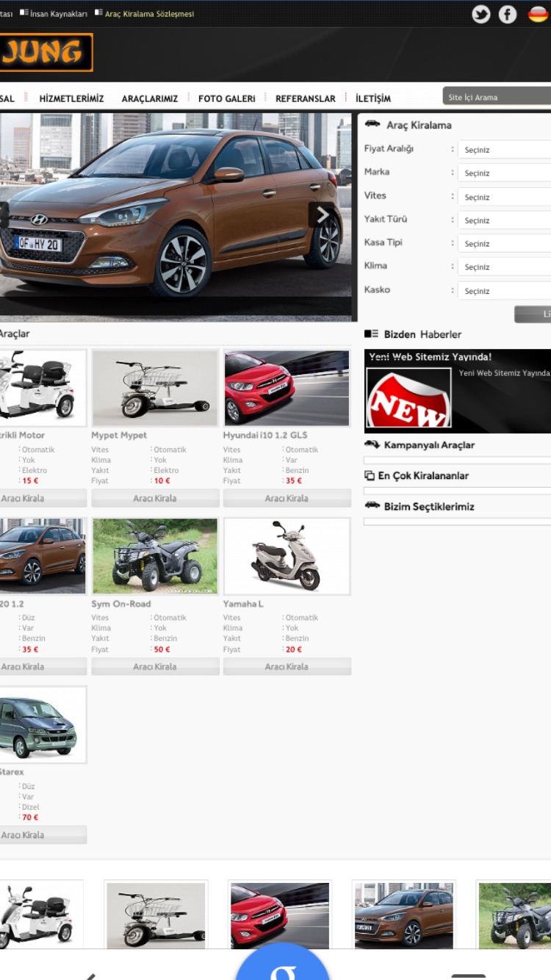Click the icon beside Bizim Seçtiklerimiz
Screen dimensions: 551x980
tap(372, 506)
